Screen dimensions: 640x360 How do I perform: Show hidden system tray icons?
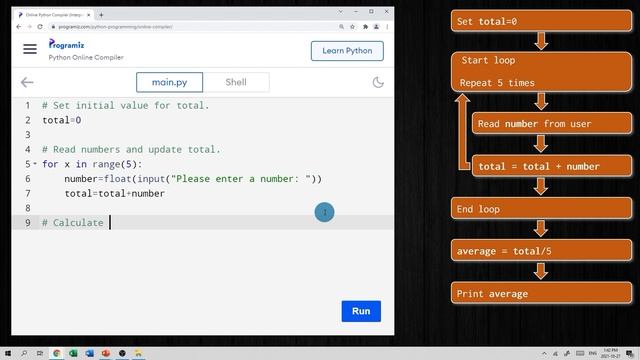click(544, 353)
